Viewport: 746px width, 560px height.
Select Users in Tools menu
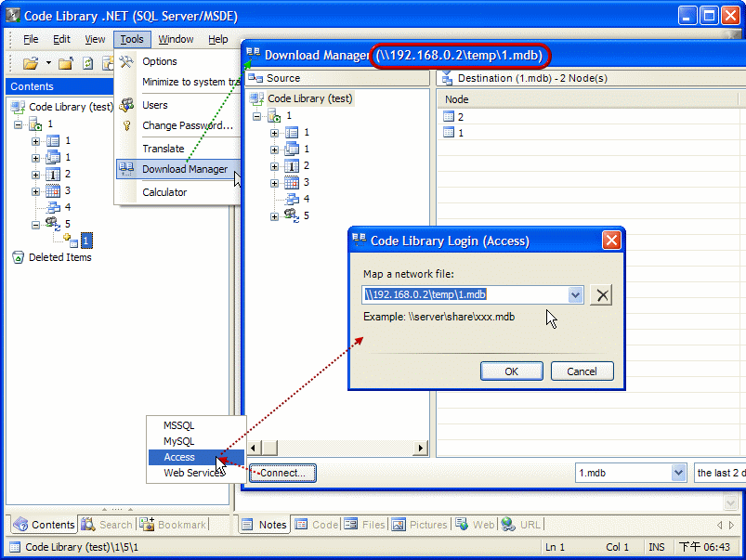click(154, 105)
